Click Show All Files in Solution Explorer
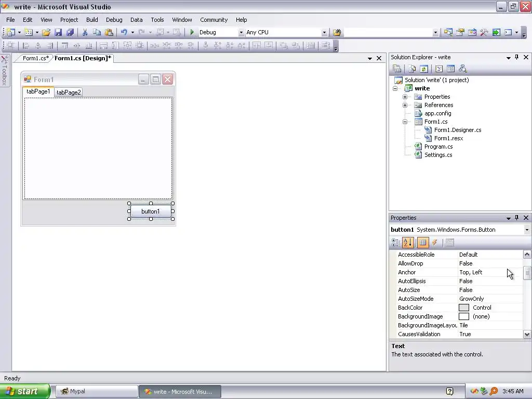532x399 pixels. (412, 69)
